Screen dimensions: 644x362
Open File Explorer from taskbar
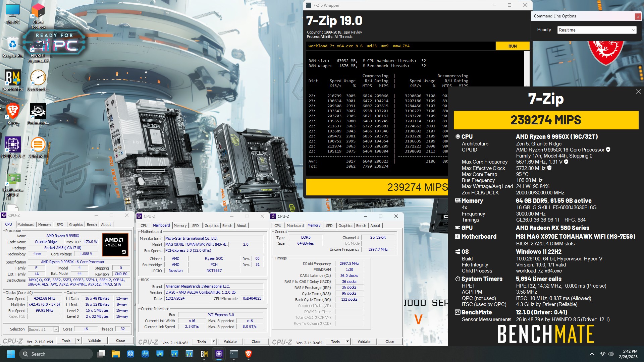[116, 354]
